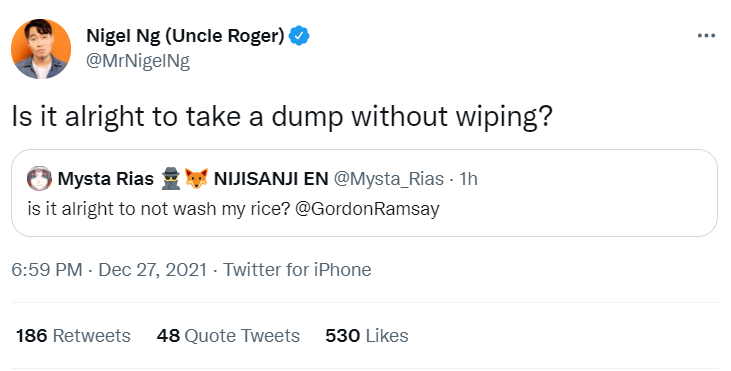Click Mysta Rias's small avatar in quoted tweet

(x=39, y=179)
